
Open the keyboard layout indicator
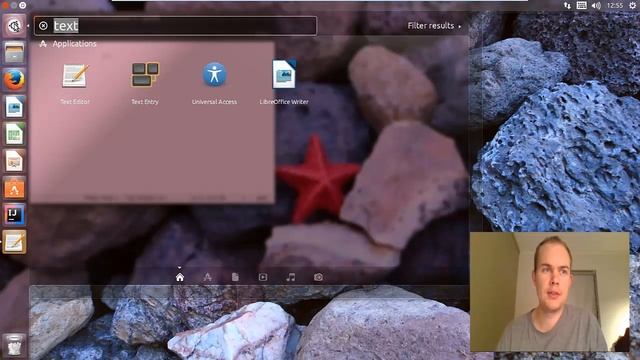tap(582, 5)
